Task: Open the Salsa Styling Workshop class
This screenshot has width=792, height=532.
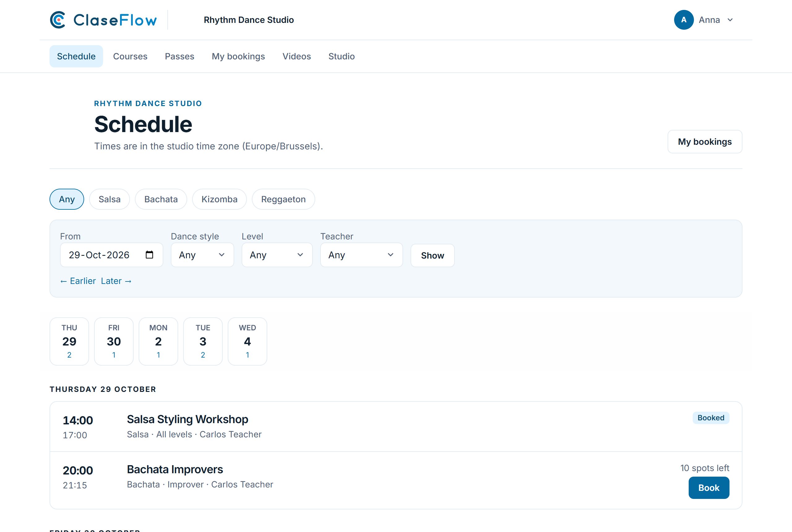Action: (187, 419)
